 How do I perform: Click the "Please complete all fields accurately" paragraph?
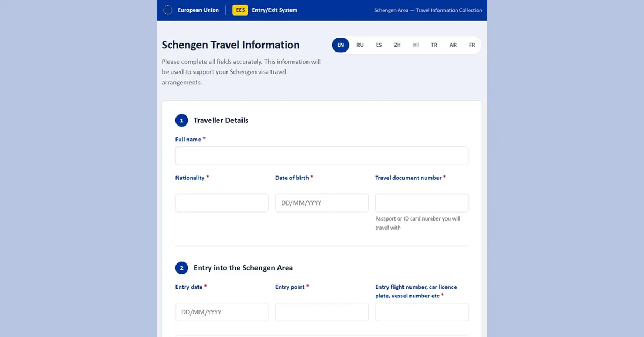click(x=241, y=72)
